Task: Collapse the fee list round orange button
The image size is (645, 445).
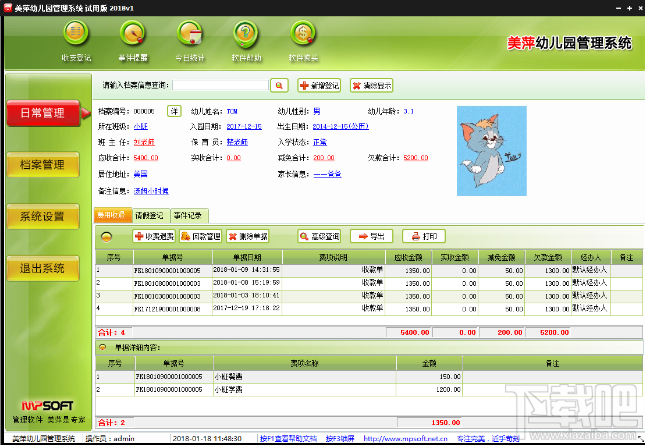Action: point(107,236)
